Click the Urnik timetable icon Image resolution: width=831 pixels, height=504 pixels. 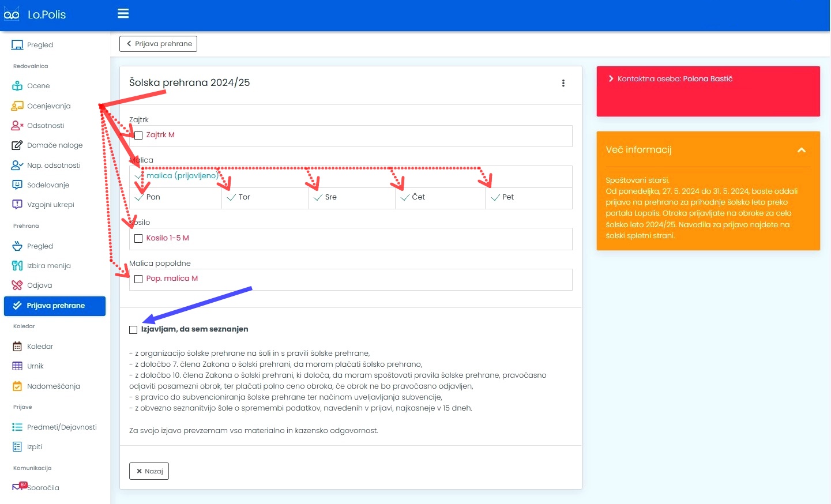coord(17,366)
